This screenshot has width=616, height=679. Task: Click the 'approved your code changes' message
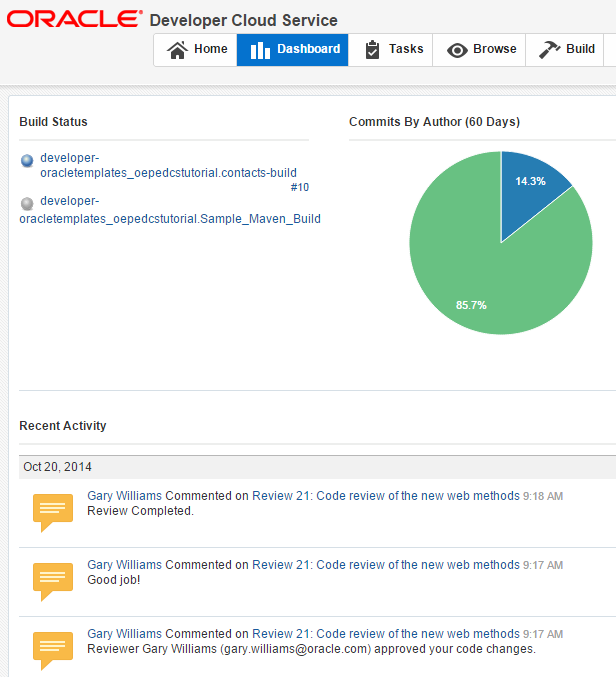tap(311, 649)
